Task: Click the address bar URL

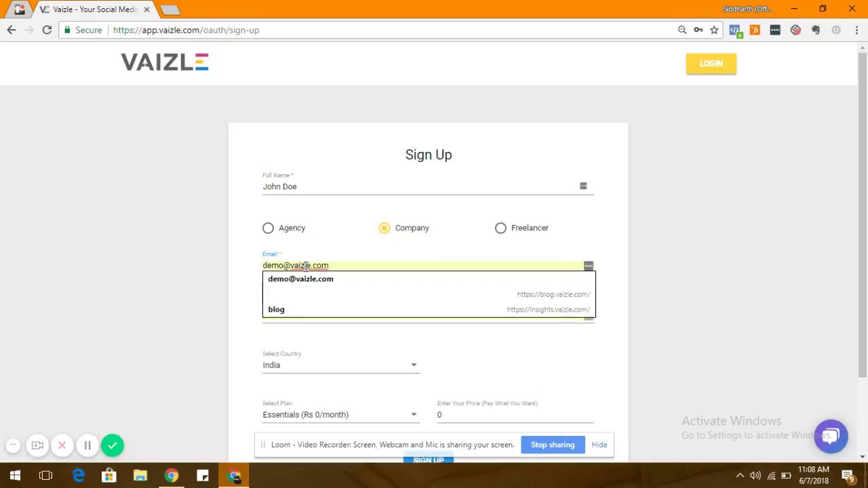Action: tap(186, 30)
